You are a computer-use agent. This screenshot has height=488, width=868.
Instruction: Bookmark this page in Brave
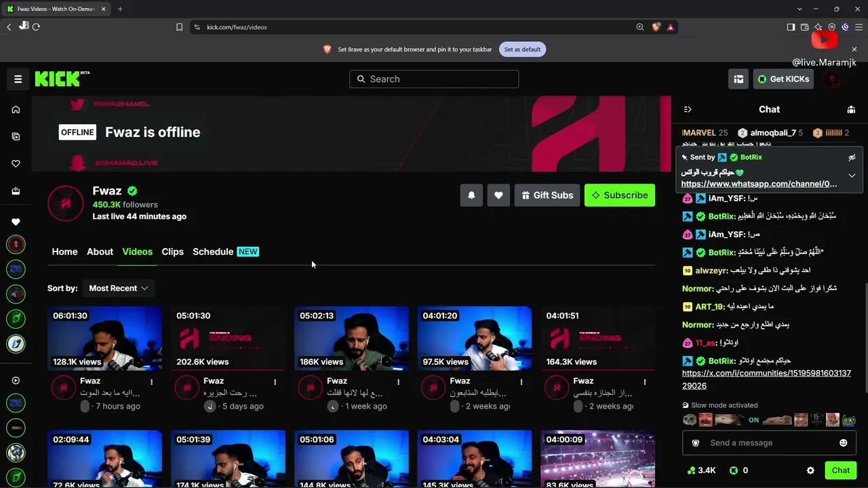[x=179, y=27]
